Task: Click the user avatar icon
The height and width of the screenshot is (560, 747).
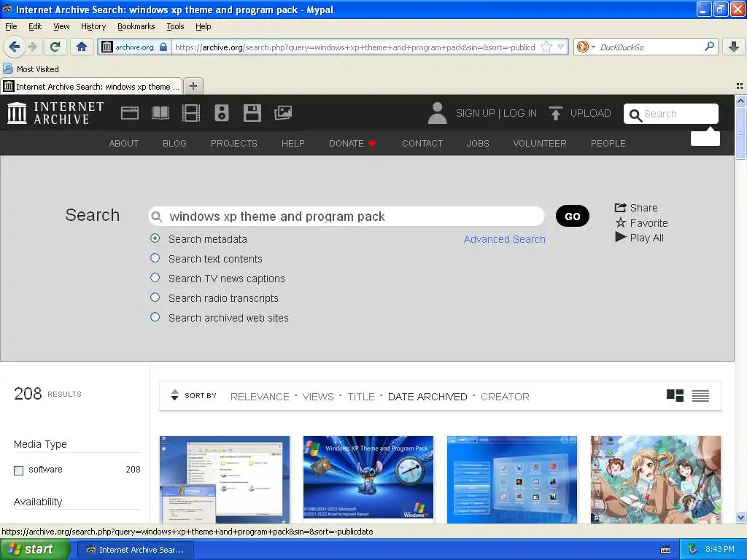Action: [x=437, y=113]
